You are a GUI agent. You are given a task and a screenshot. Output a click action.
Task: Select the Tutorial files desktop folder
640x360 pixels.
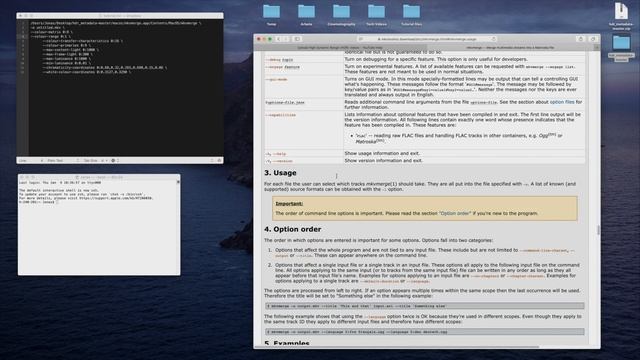tap(411, 15)
